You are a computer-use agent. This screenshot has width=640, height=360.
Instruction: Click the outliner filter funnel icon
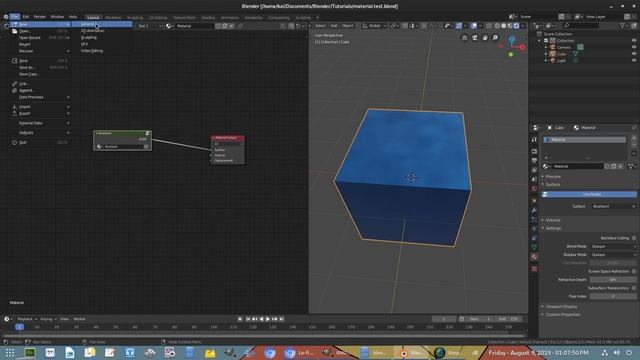pyautogui.click(x=622, y=26)
